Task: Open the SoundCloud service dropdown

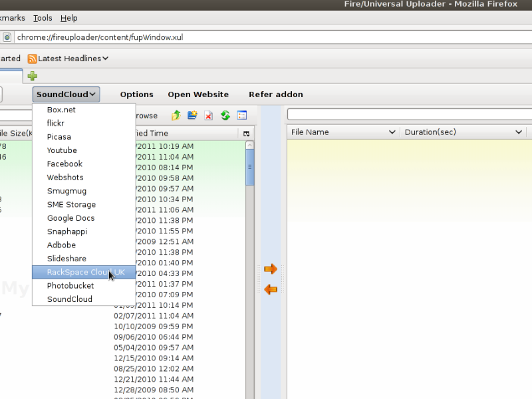Action: pos(66,94)
